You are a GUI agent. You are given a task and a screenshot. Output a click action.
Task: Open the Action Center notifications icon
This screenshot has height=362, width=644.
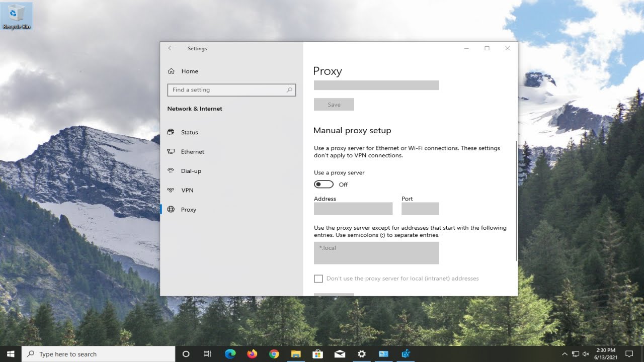coord(629,354)
